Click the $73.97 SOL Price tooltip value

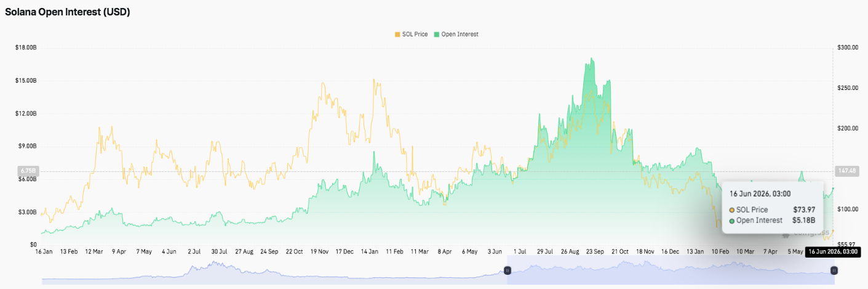[804, 210]
